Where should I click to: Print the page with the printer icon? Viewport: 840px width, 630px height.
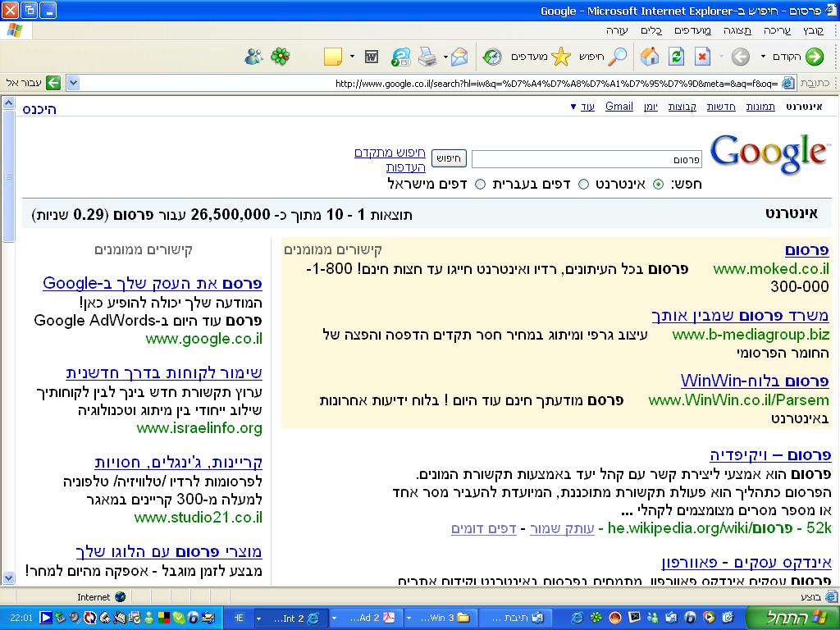[x=427, y=57]
